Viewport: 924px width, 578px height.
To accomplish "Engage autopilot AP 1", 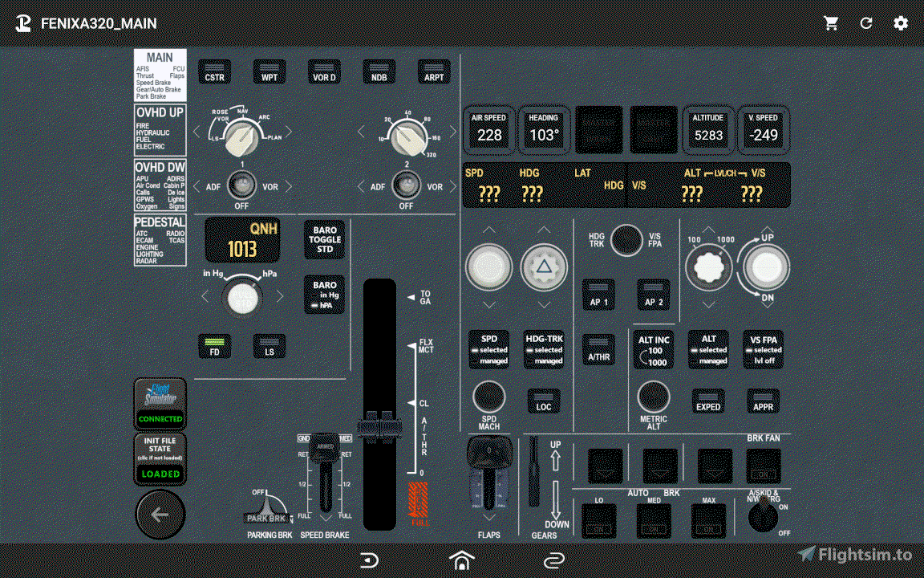I will coord(598,295).
